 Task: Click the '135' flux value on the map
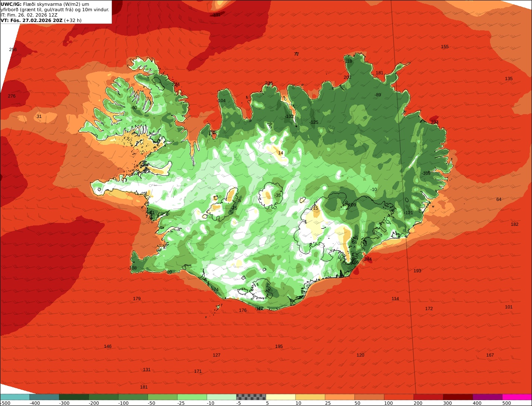[509, 78]
